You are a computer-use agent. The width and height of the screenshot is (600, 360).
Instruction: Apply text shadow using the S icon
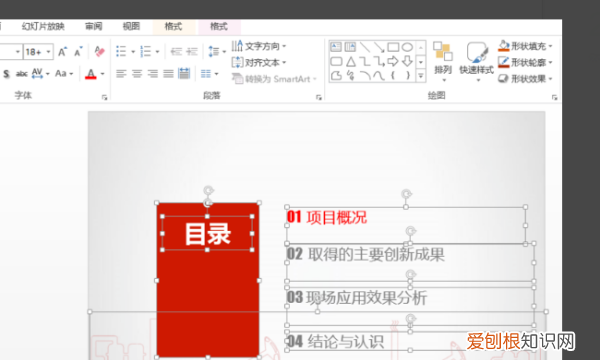(6, 74)
